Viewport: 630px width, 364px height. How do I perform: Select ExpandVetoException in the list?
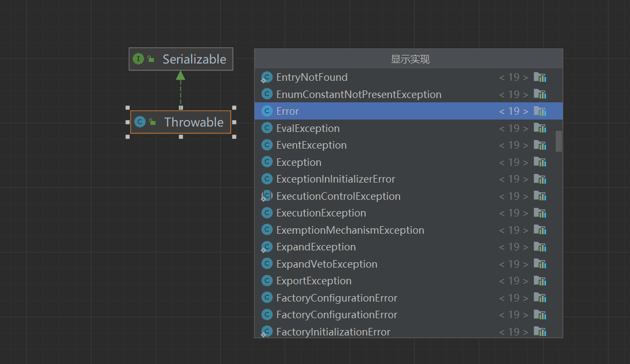click(326, 264)
